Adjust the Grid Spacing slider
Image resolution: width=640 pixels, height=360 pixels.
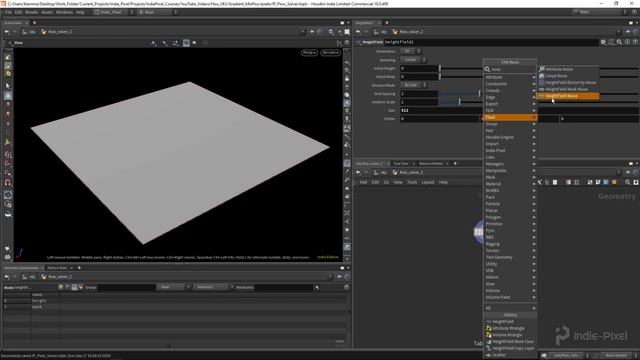pyautogui.click(x=480, y=93)
